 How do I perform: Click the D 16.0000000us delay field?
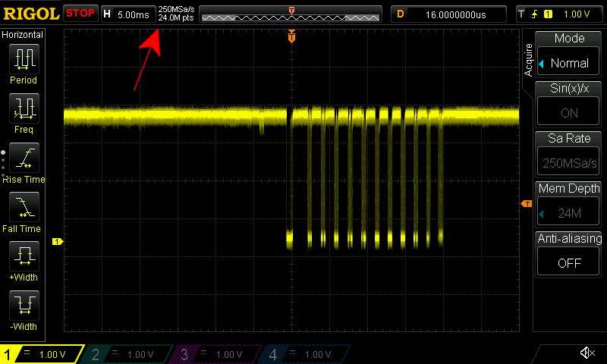(x=448, y=14)
